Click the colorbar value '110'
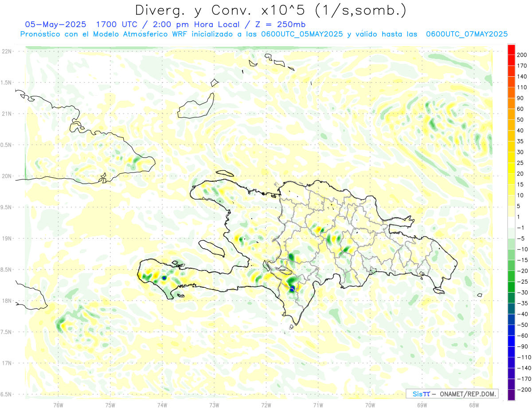532x411 pixels. [x=522, y=87]
